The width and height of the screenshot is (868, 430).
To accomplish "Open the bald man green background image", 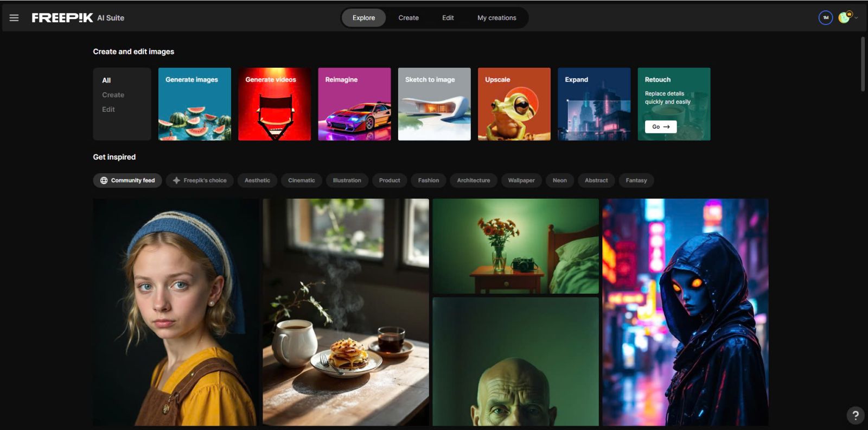I will [516, 362].
